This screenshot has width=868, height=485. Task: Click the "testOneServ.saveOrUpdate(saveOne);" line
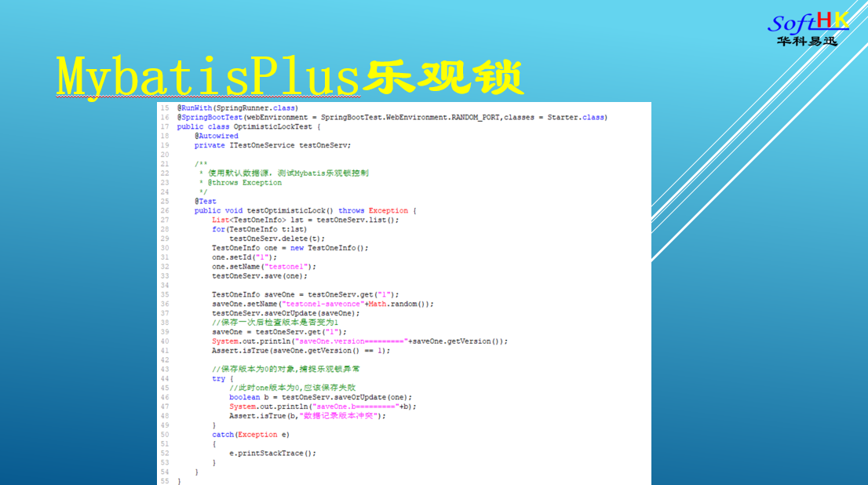pyautogui.click(x=286, y=313)
